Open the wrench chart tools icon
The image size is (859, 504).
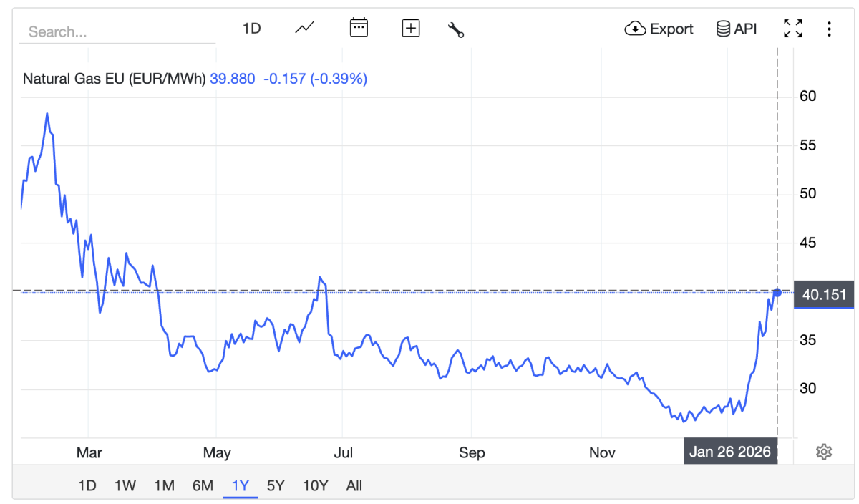[x=456, y=29]
